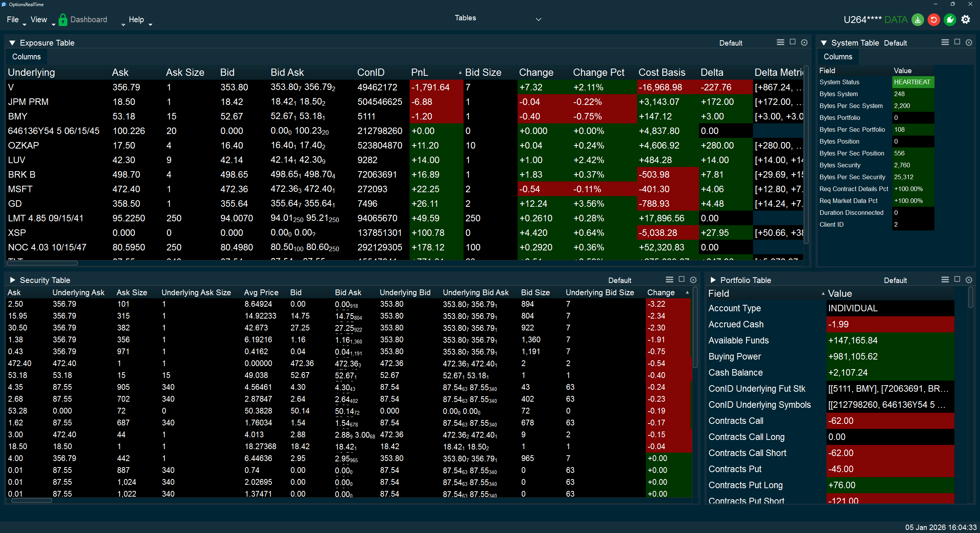
Task: Click the green download icon in the title bar
Action: pyautogui.click(x=918, y=20)
